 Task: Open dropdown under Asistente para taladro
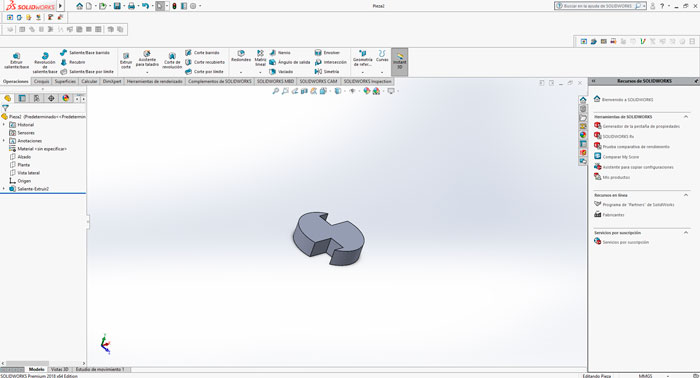[x=147, y=72]
